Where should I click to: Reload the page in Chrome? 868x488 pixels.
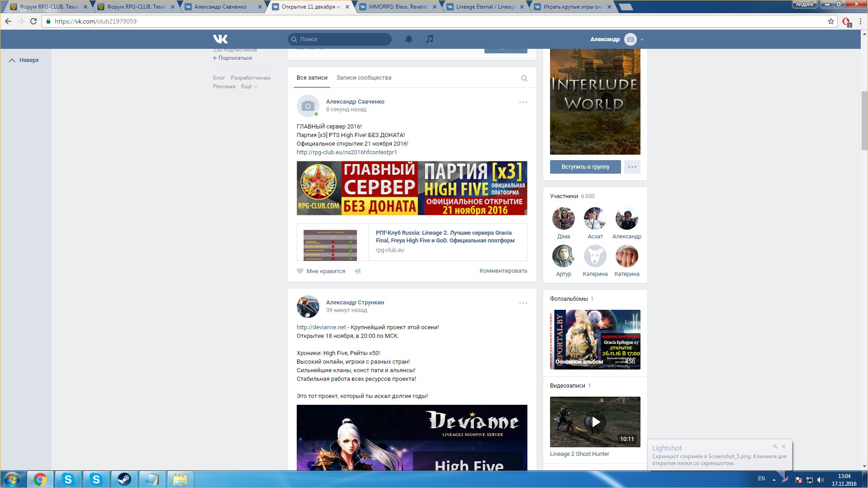coord(33,21)
